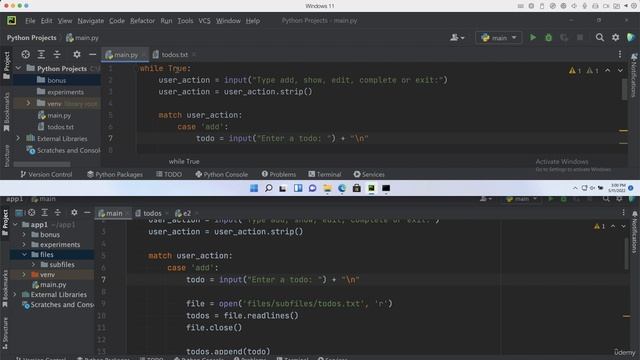
Task: Open the Terminal tool window
Action: pyautogui.click(x=324, y=174)
